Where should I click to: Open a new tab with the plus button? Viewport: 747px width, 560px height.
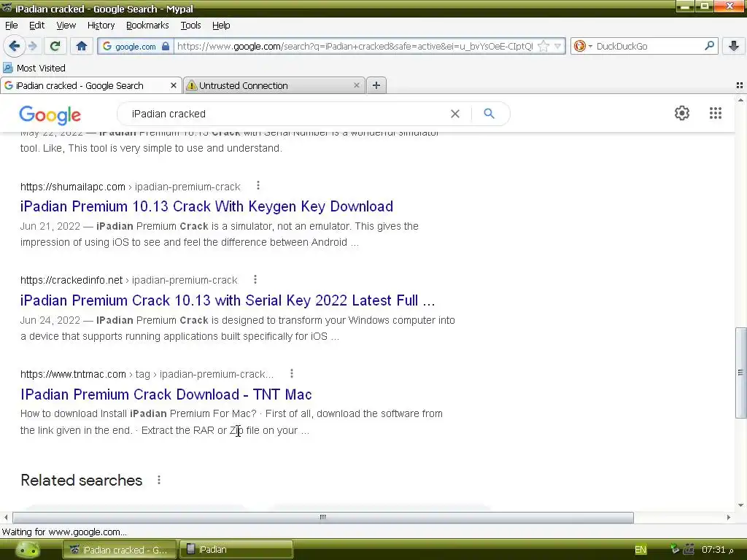point(376,86)
